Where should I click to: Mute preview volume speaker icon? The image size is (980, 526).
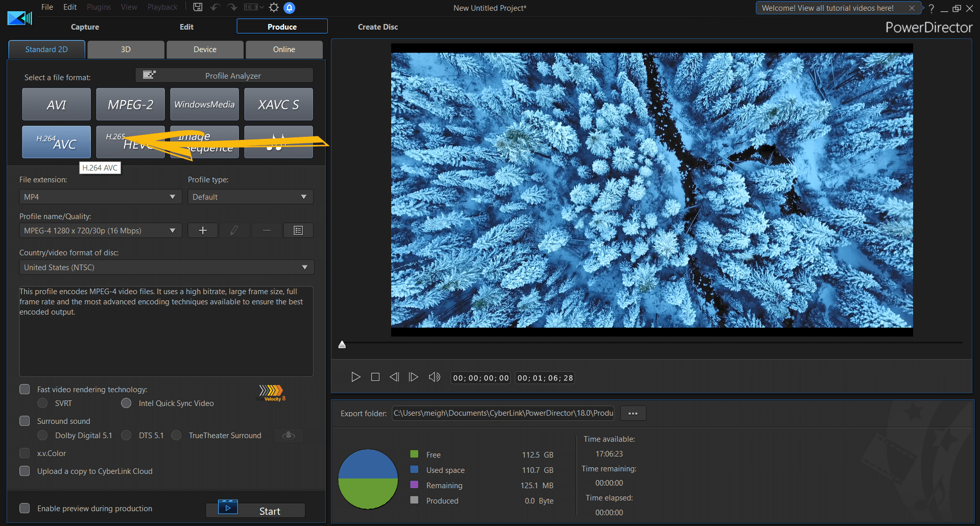click(434, 377)
